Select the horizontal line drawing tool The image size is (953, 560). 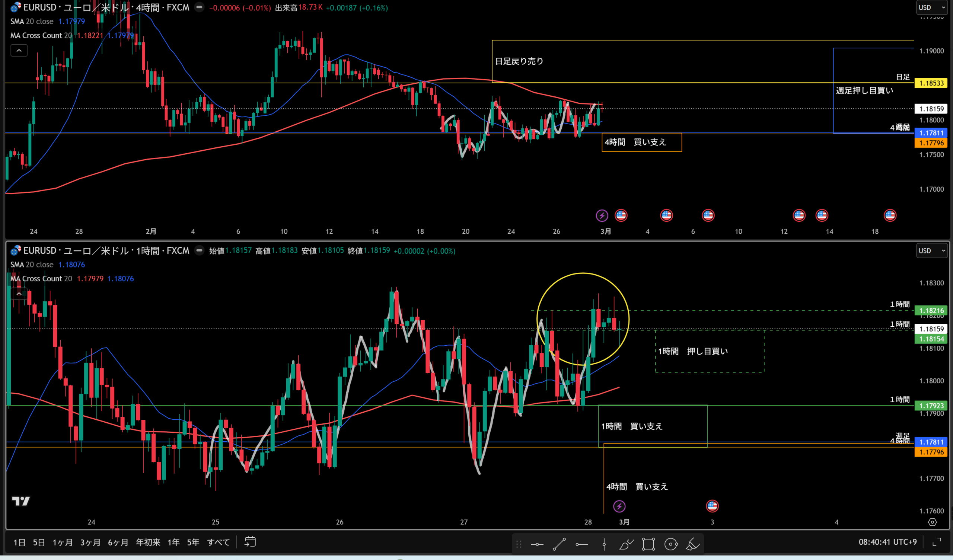(537, 544)
